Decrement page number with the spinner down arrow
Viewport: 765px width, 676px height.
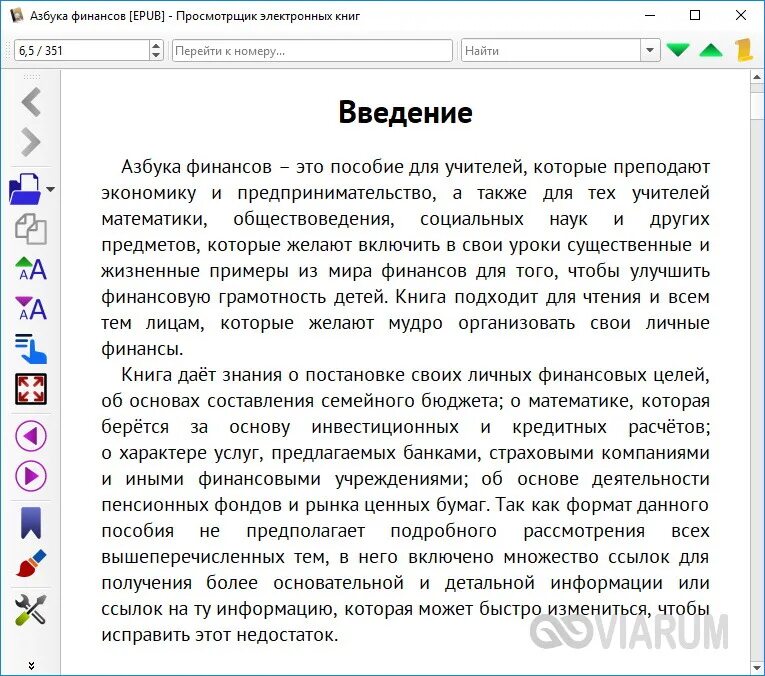click(x=156, y=56)
